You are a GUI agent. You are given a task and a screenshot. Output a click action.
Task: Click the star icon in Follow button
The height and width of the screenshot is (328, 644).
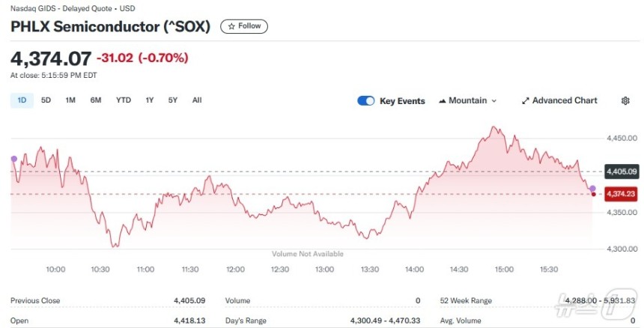coord(231,26)
